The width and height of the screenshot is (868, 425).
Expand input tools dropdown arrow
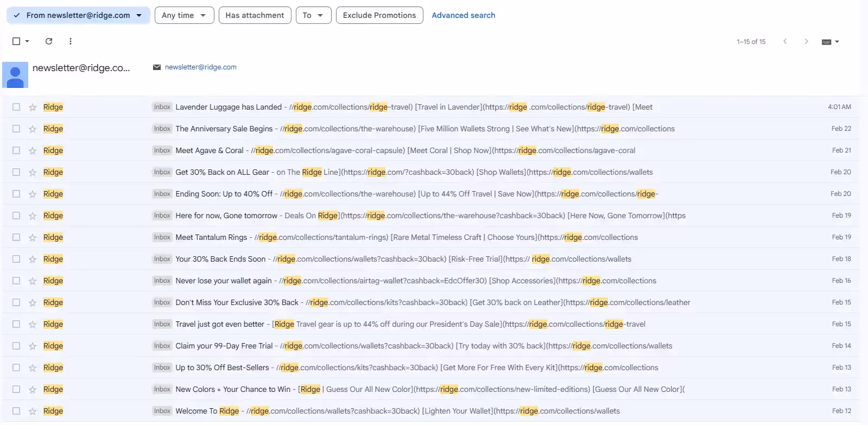(837, 42)
